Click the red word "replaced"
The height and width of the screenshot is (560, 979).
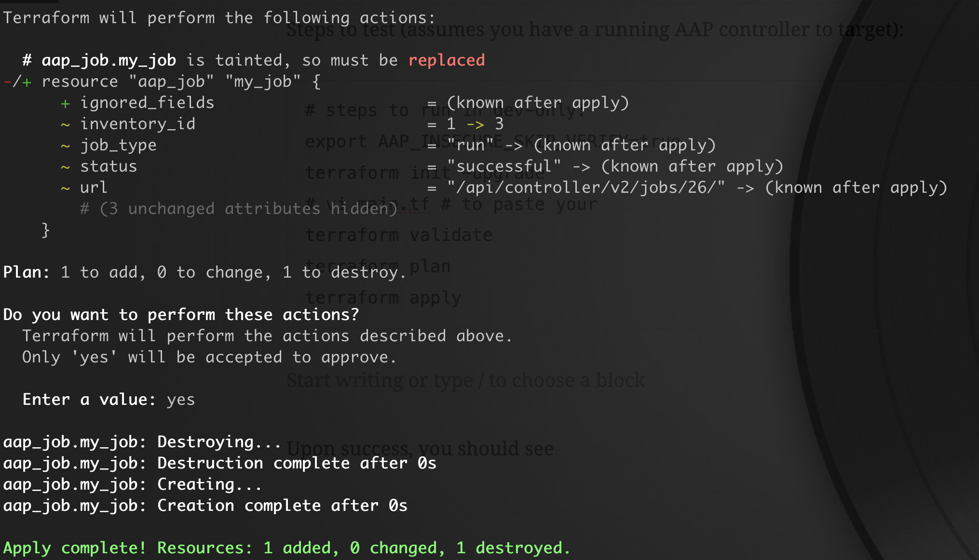coord(446,60)
